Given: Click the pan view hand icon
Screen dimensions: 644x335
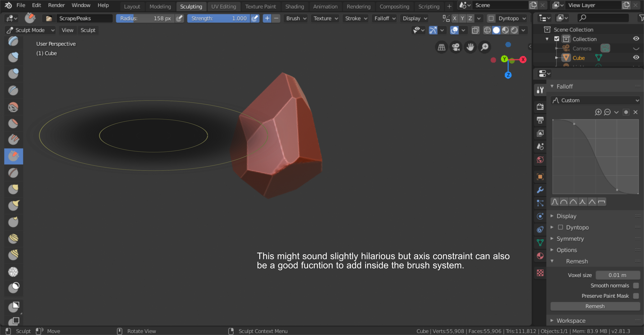Looking at the screenshot, I should click(470, 47).
